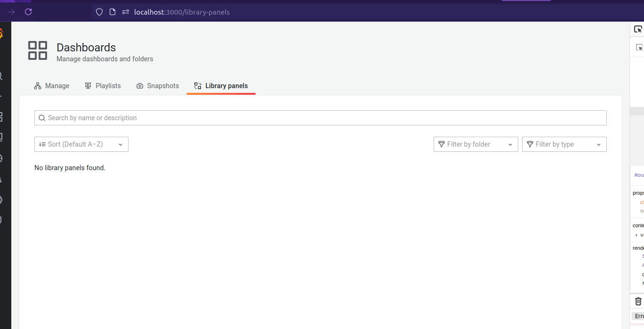
Task: Open the Filter by type dropdown
Action: [x=564, y=144]
